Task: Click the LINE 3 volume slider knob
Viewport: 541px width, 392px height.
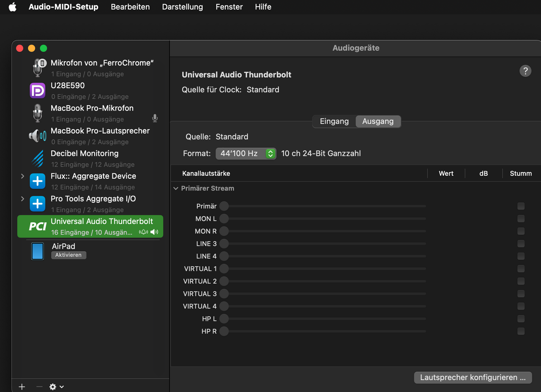Action: point(224,244)
